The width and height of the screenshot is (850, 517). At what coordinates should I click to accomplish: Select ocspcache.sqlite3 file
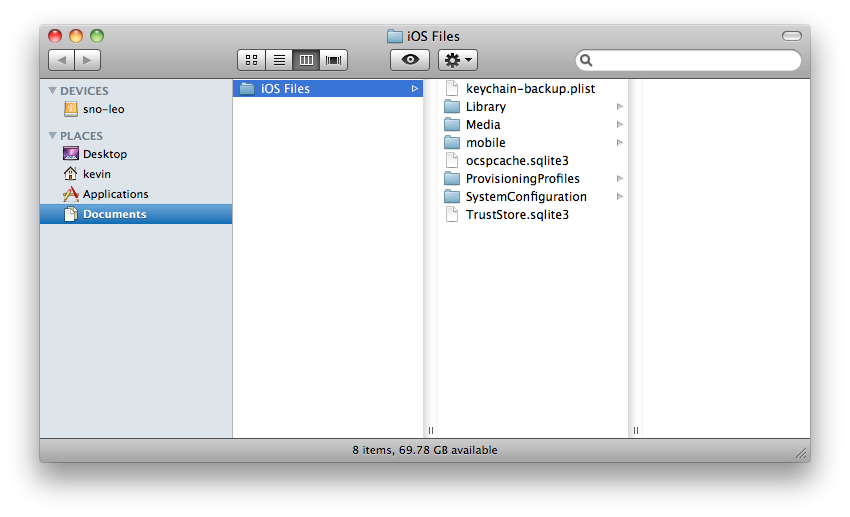[532, 160]
